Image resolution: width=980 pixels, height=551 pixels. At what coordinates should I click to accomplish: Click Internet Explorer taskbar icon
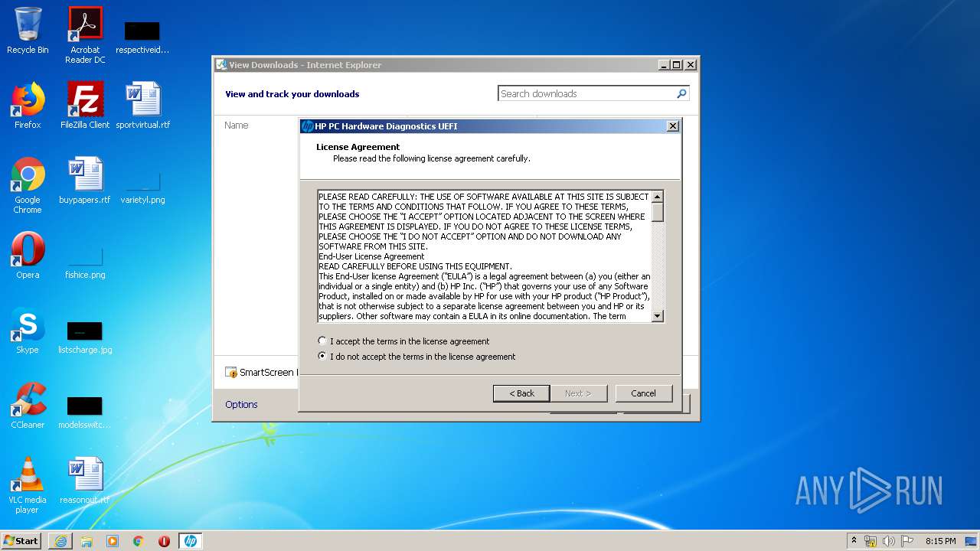pos(60,541)
